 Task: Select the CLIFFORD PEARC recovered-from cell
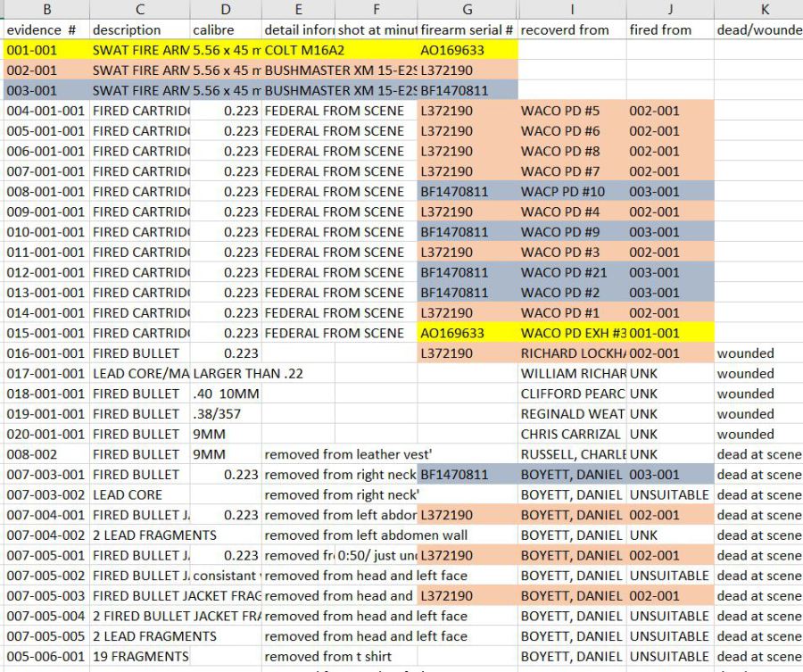point(571,394)
